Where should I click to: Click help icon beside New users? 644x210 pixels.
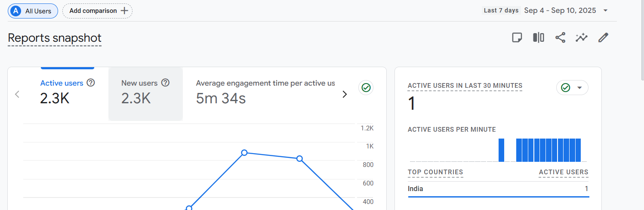165,83
